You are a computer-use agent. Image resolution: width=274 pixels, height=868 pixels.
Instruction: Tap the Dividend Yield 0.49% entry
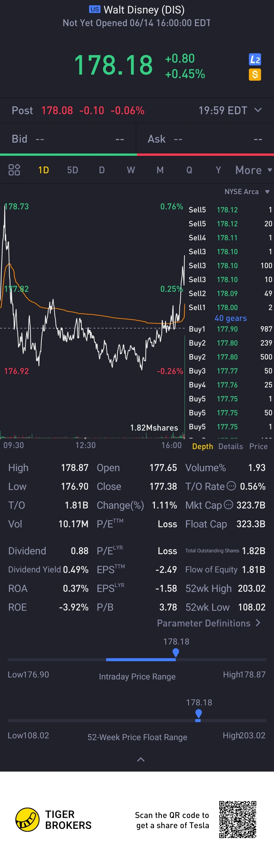[x=48, y=569]
